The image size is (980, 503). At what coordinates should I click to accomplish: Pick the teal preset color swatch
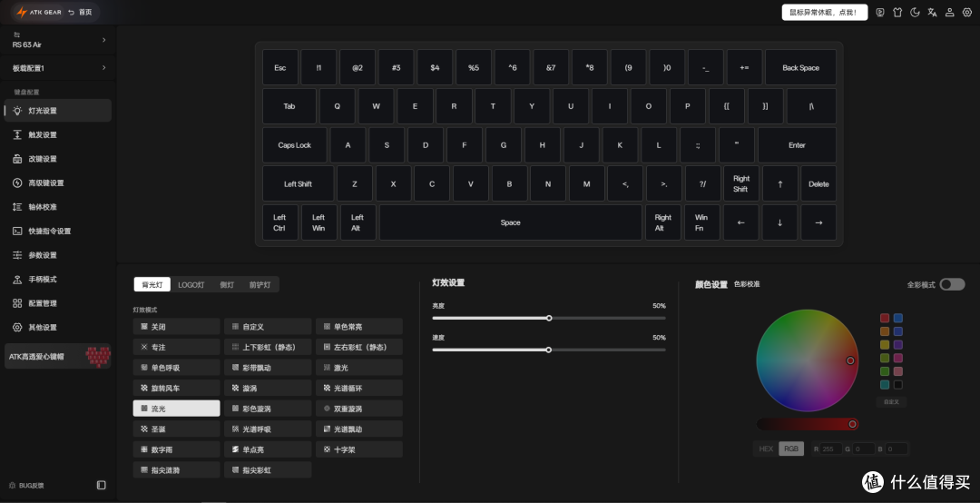coord(885,385)
